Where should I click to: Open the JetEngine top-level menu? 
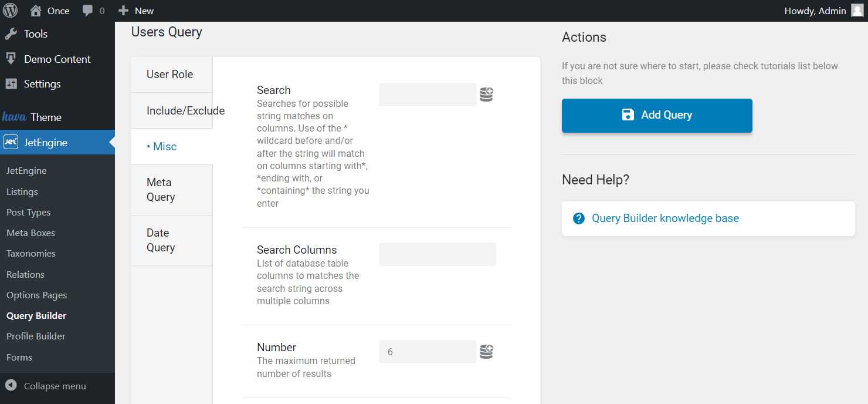tap(57, 142)
